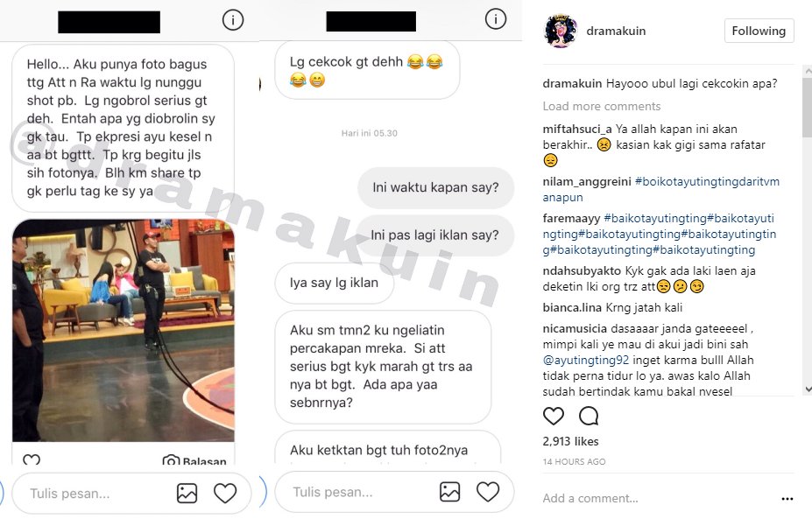Viewport: 812px width, 519px height.
Task: Attach image in left chat message bar
Action: [187, 493]
